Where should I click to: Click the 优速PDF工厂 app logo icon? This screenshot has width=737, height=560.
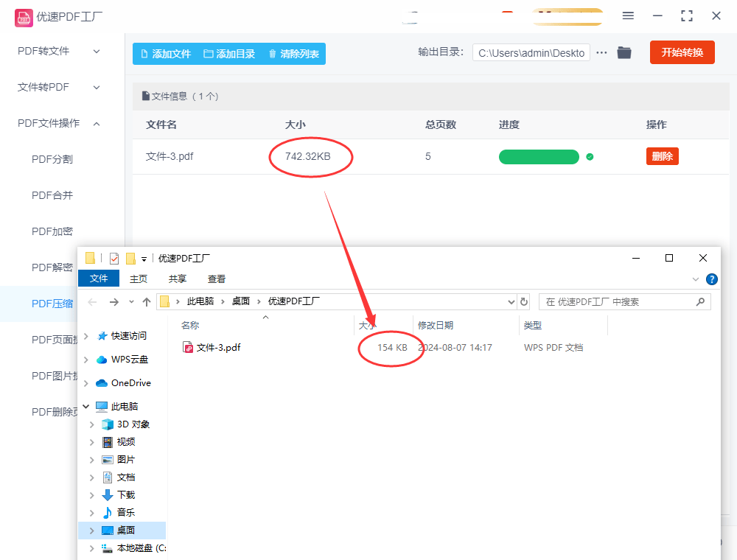(x=24, y=18)
